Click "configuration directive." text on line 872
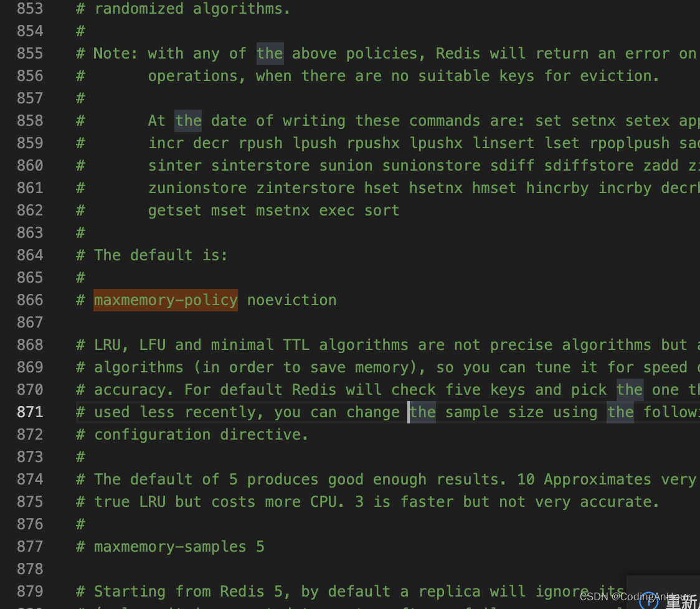The image size is (700, 609). point(201,435)
